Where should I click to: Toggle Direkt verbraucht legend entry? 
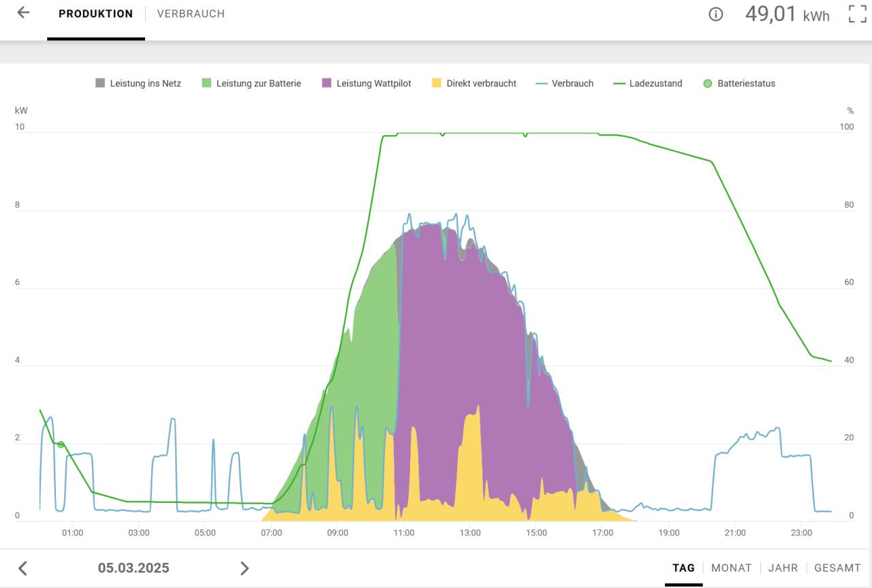(474, 84)
